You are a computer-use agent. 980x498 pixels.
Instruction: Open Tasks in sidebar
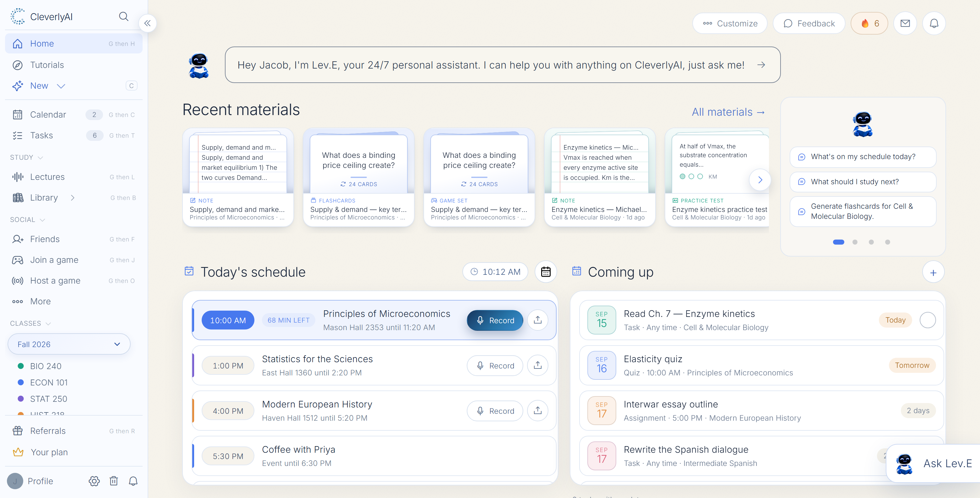73,135
